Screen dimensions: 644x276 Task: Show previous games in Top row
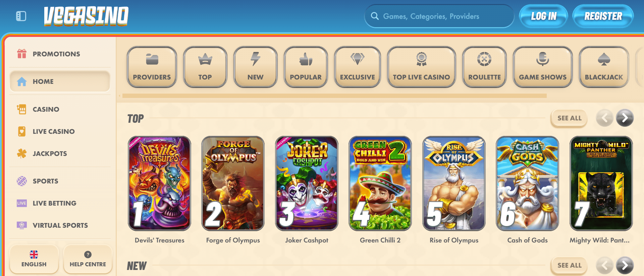[x=604, y=118]
